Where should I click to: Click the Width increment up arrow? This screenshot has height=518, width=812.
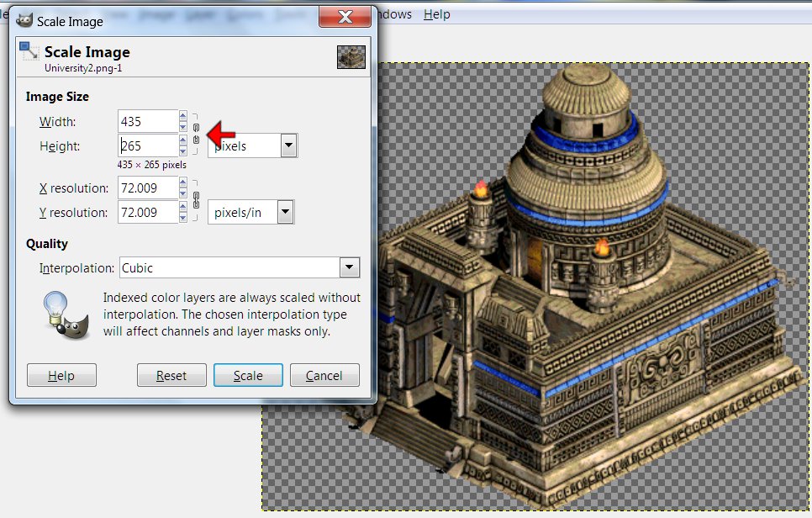click(183, 117)
